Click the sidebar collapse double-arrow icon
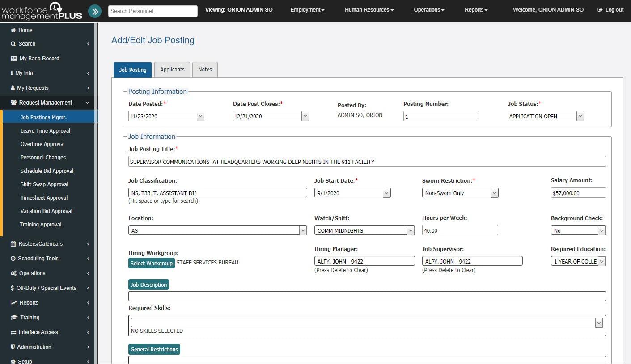 [x=95, y=11]
